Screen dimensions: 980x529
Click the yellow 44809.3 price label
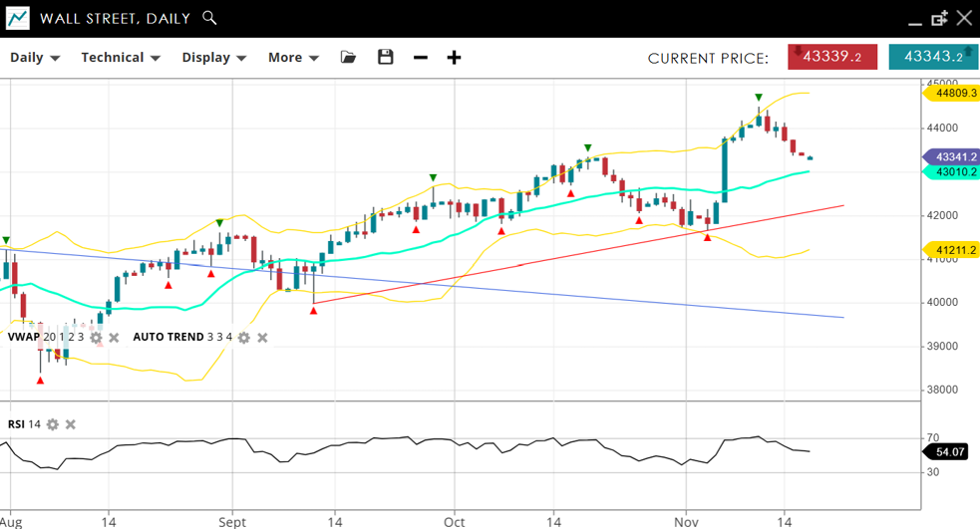(952, 93)
